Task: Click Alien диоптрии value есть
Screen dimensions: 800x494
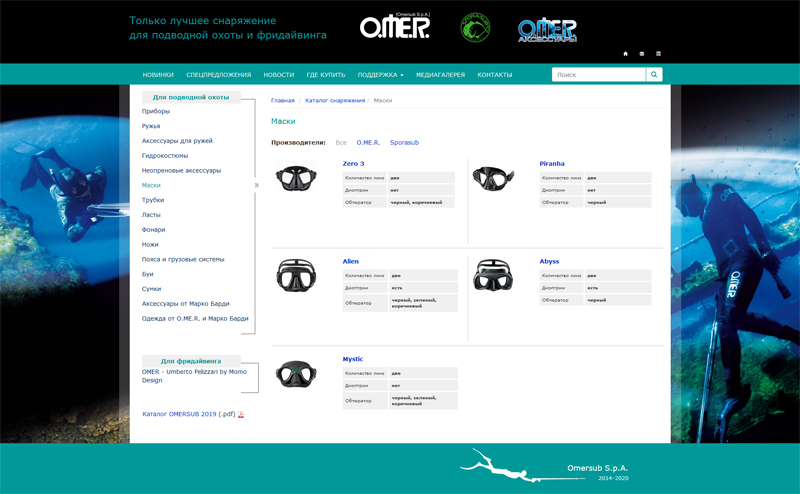Action: point(396,288)
